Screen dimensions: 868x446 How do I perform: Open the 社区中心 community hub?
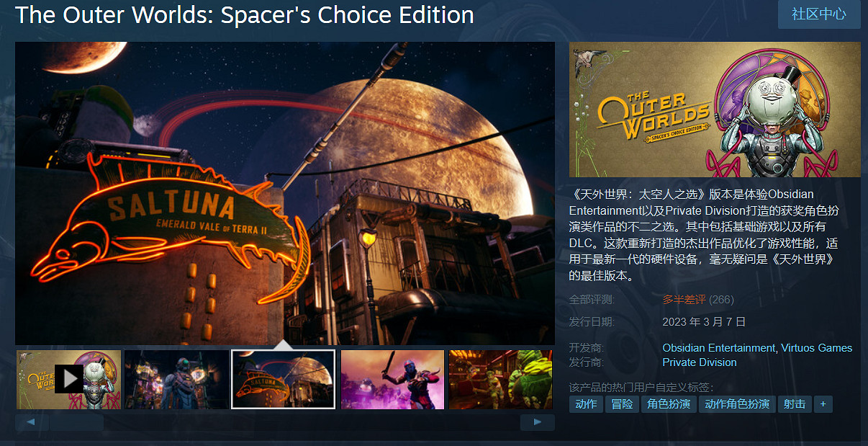coord(819,14)
